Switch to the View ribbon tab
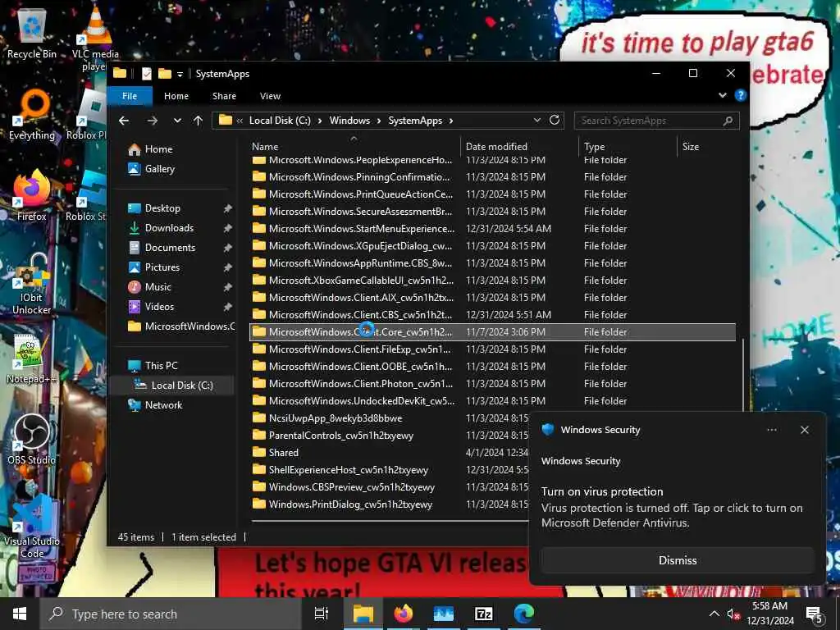840x630 pixels. pyautogui.click(x=270, y=96)
